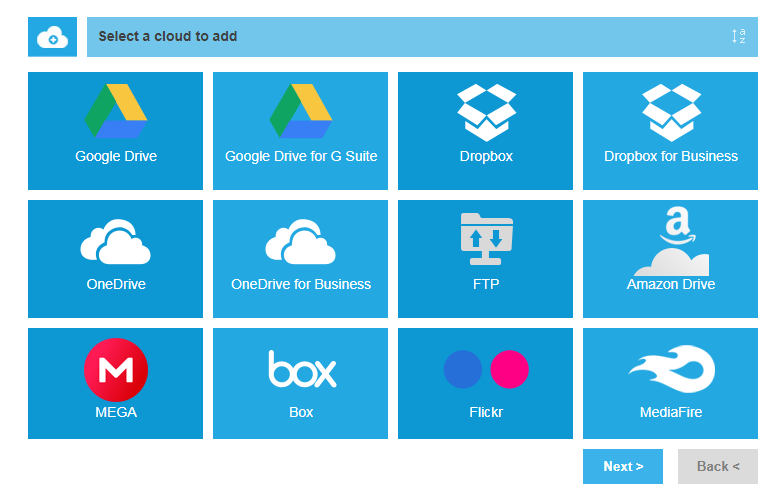Viewport: 774px width, 502px height.
Task: Click the 'Select a cloud to add' header
Action: tap(168, 37)
